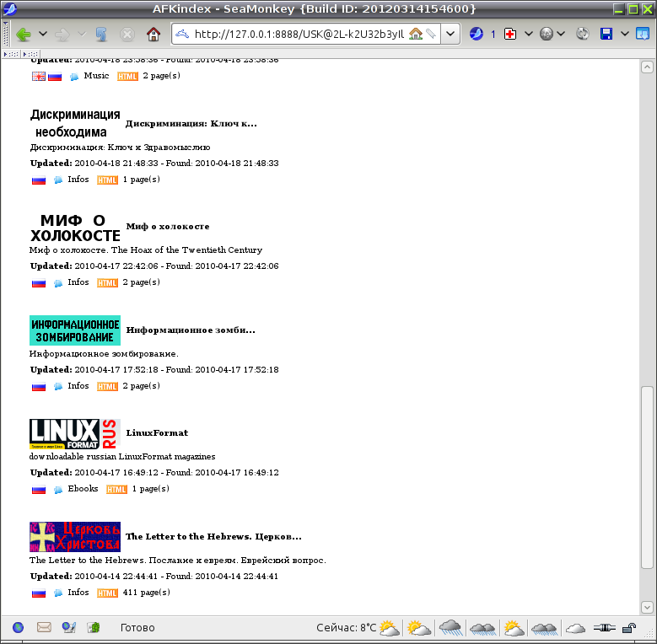Click the Дискриминация необходима banner image
This screenshot has width=657, height=644.
pos(75,123)
